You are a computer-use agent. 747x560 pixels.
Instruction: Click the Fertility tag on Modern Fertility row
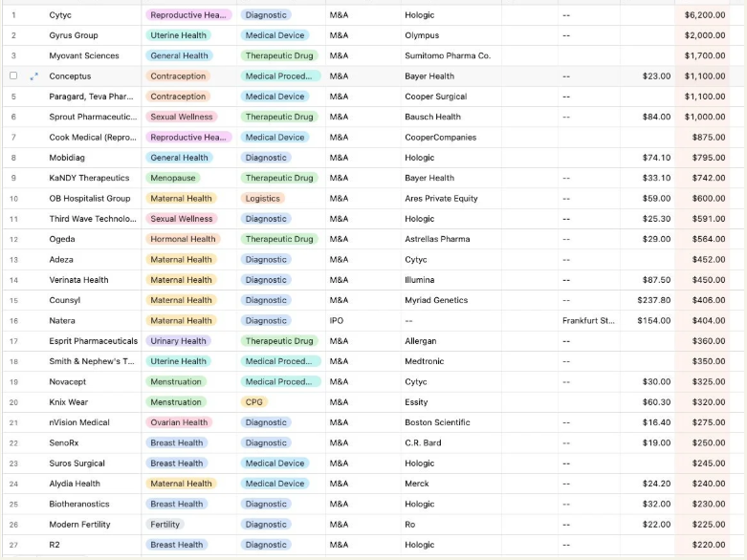[165, 525]
